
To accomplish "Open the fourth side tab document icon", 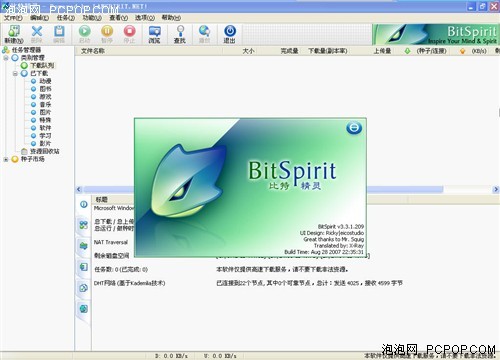I will coord(83,267).
